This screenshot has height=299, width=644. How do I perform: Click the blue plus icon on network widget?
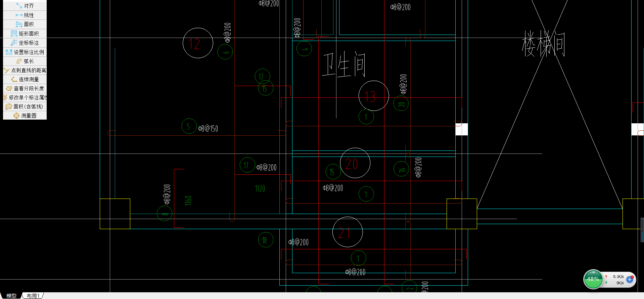(x=630, y=280)
